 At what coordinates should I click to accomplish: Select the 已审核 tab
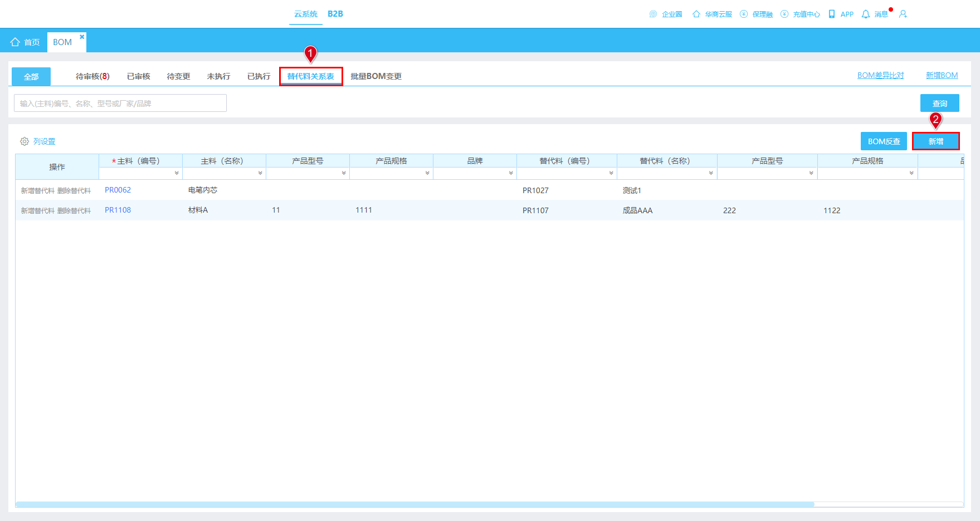139,76
